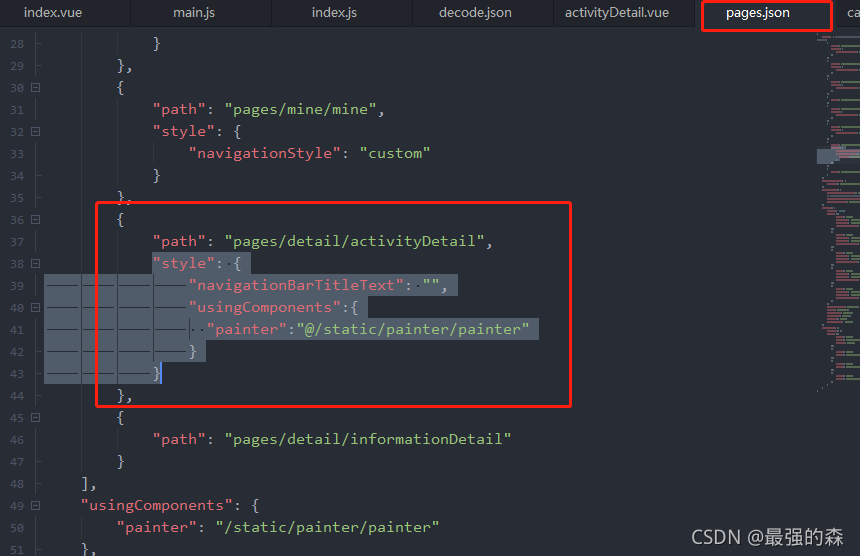860x556 pixels.
Task: Select the pages.json tab
Action: coord(758,13)
